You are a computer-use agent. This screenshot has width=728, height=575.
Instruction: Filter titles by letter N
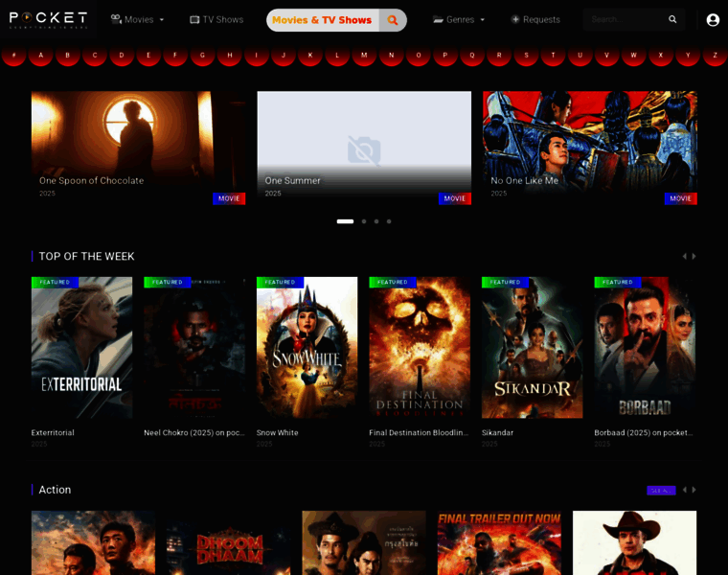pyautogui.click(x=392, y=55)
